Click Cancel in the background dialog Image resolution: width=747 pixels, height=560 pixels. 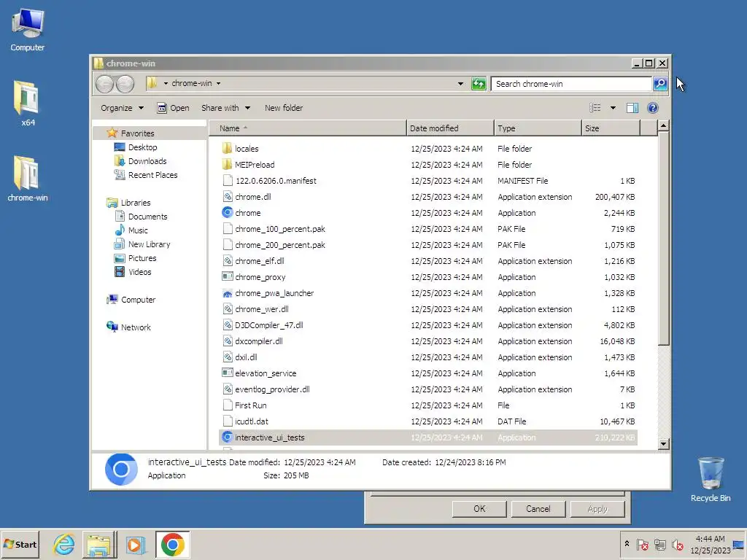point(538,508)
